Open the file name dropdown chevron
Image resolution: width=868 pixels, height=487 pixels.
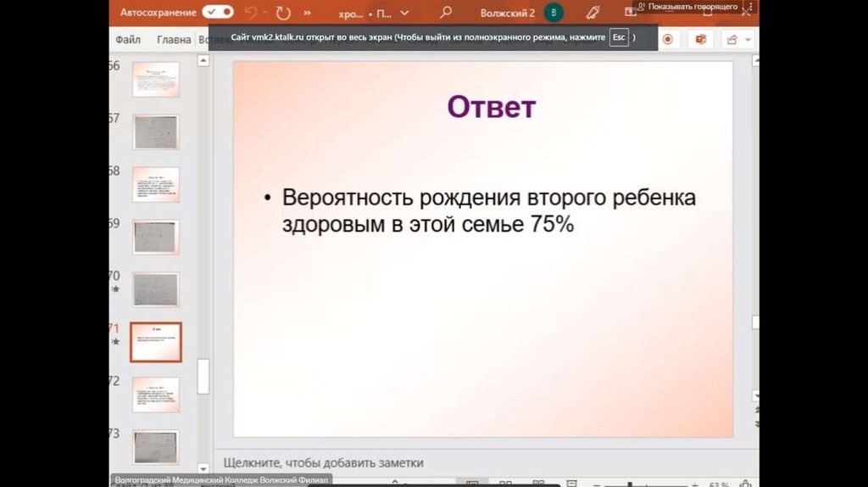[x=404, y=14]
